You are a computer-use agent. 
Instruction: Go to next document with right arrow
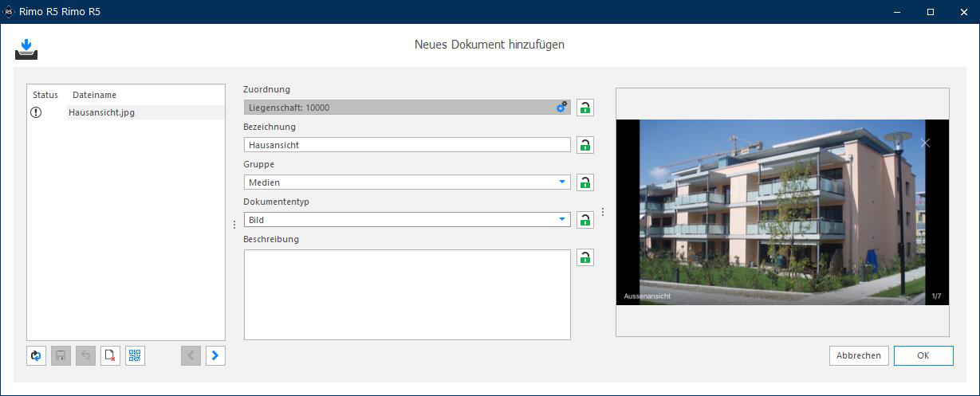(x=215, y=355)
